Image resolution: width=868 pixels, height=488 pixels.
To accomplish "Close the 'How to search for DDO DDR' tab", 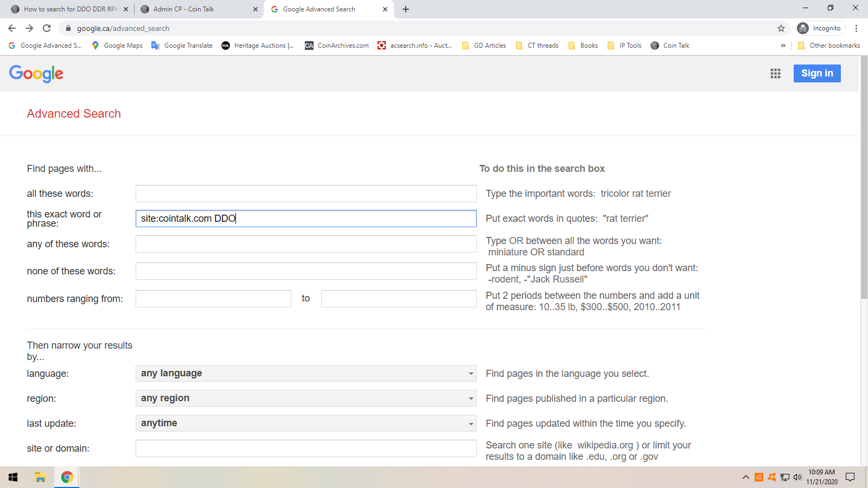I will [126, 9].
